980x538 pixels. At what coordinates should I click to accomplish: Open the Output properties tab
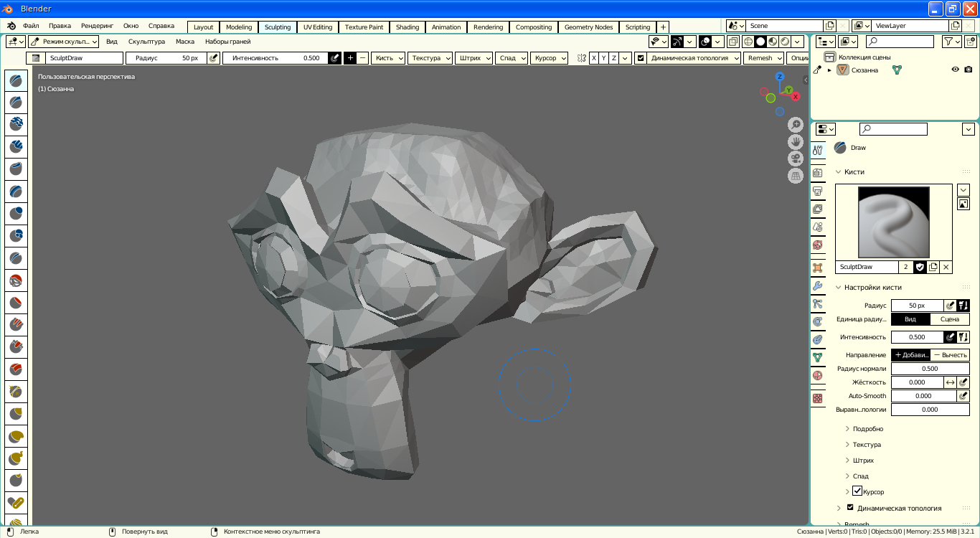818,192
